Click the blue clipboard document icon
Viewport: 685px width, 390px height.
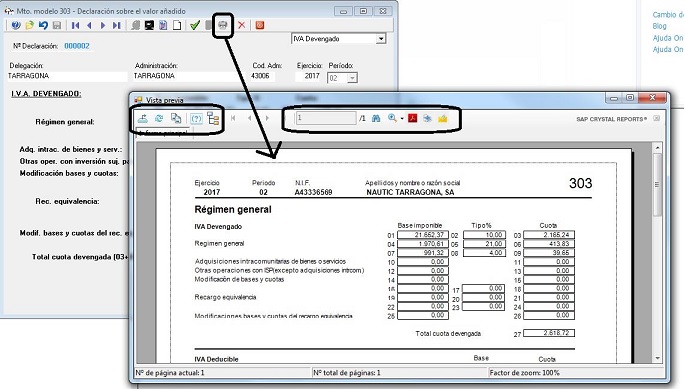(163, 25)
